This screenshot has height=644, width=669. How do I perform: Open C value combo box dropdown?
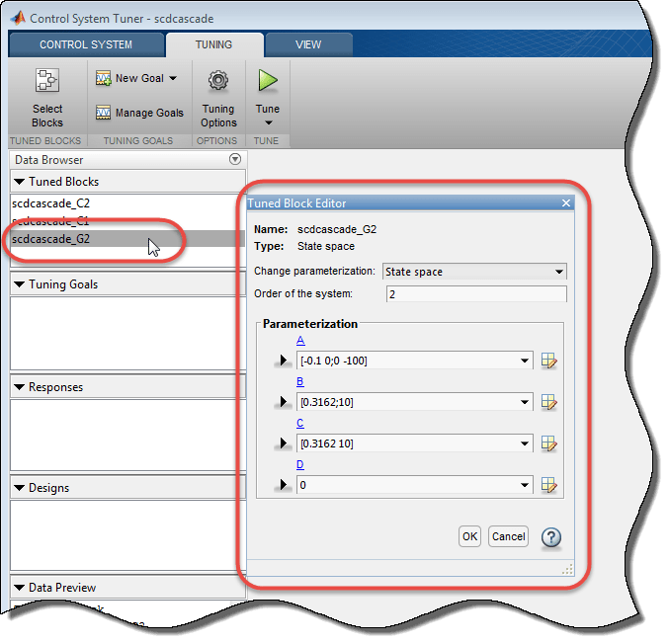click(x=525, y=443)
